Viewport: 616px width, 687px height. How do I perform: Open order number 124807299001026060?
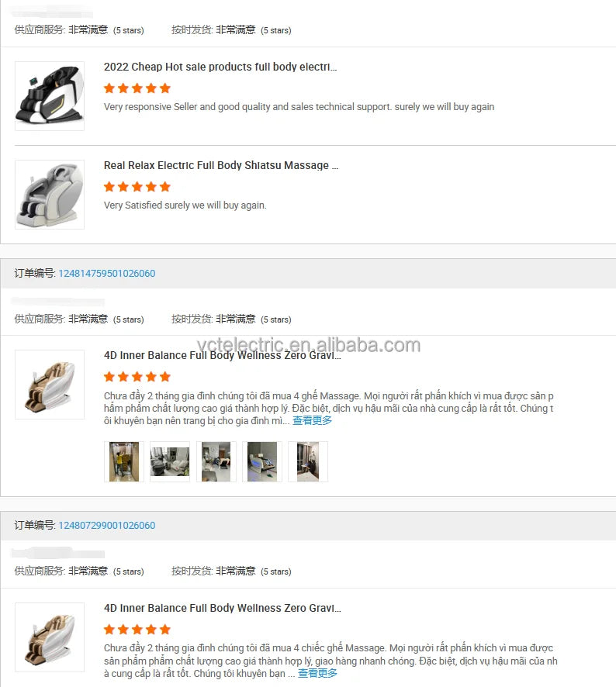click(x=107, y=525)
